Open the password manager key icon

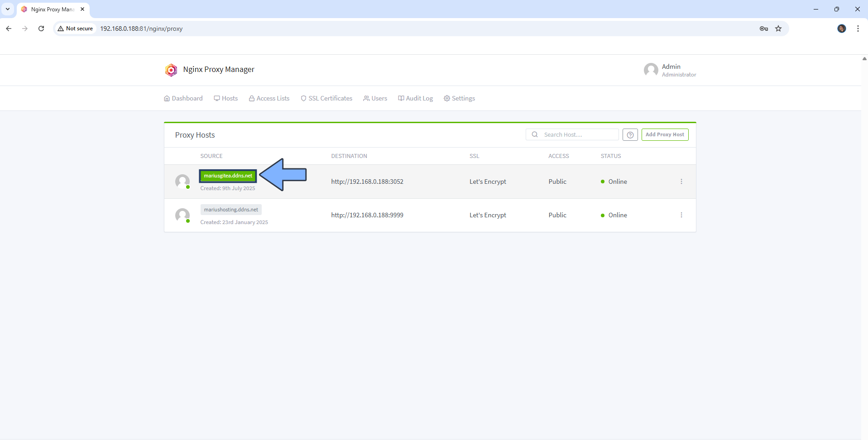(x=764, y=29)
